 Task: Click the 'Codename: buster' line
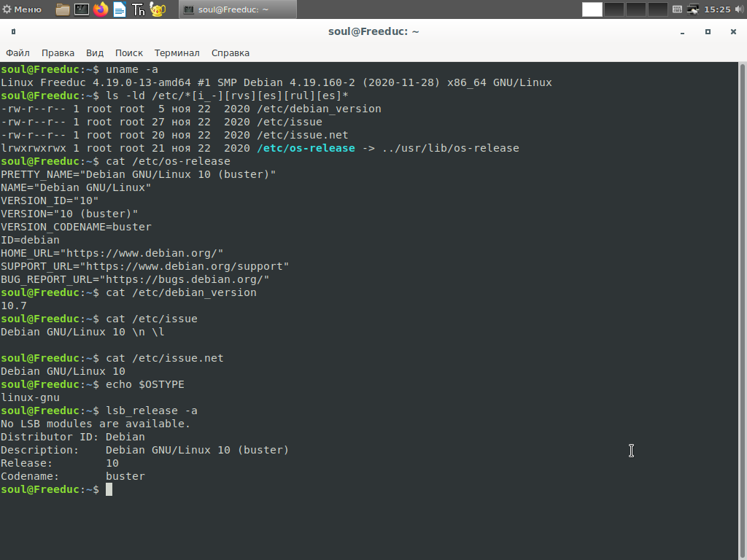[x=72, y=477]
